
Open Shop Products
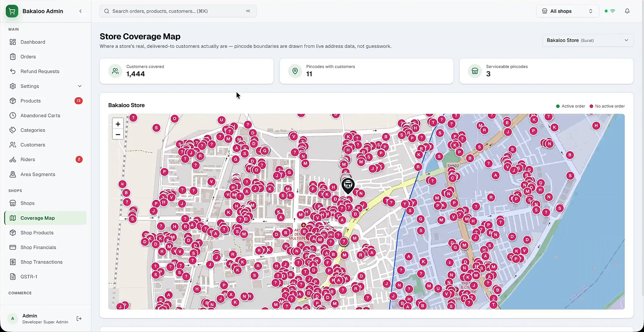coord(45,233)
